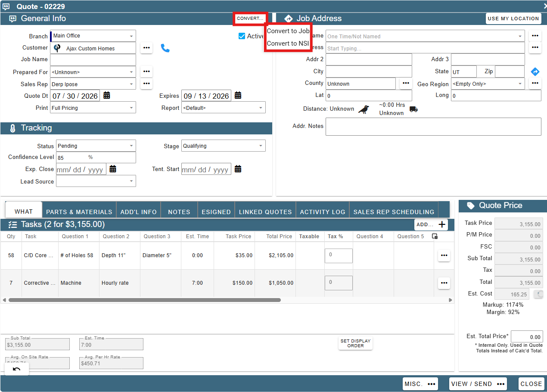The image size is (547, 392).
Task: Click the undo arrow button
Action: pyautogui.click(x=17, y=369)
